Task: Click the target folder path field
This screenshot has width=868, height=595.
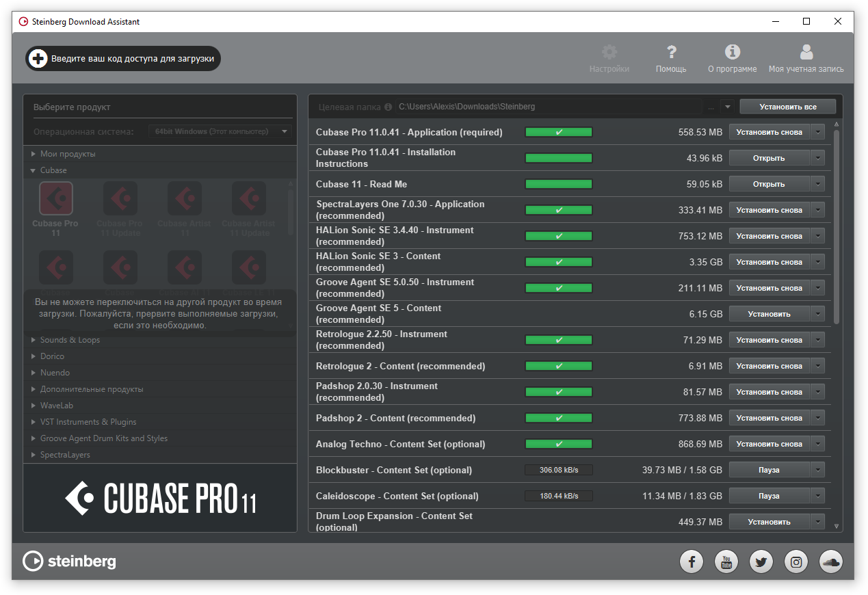Action: (548, 107)
